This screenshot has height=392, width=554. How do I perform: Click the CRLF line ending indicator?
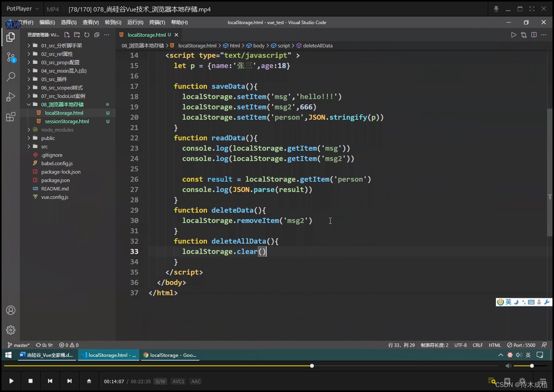(x=477, y=345)
